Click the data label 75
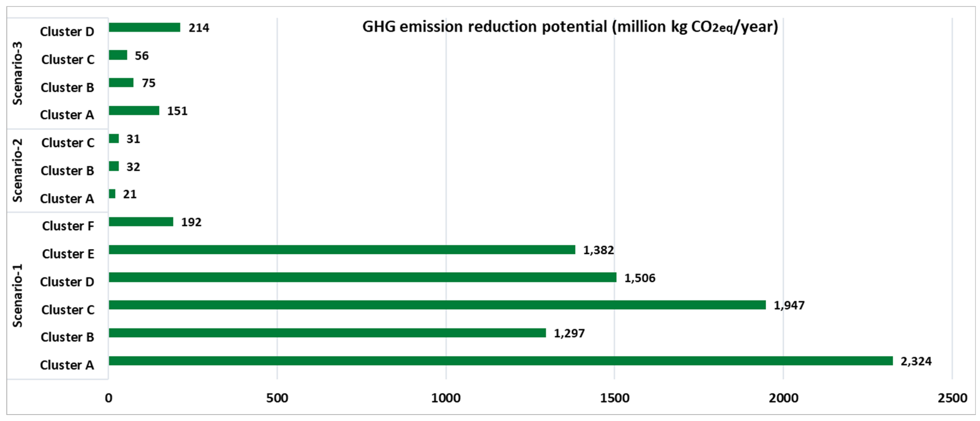Screen dimensions: 980x421 148,83
